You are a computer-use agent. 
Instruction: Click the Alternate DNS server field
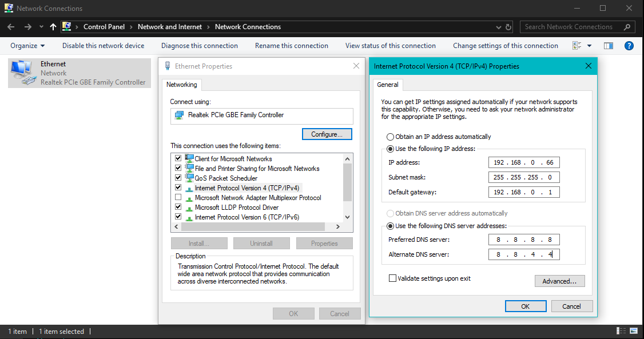[x=524, y=254]
